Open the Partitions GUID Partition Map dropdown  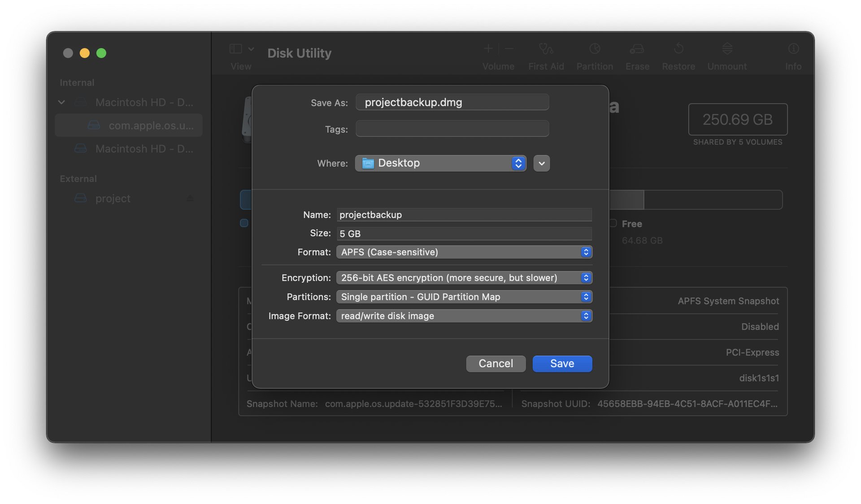464,297
